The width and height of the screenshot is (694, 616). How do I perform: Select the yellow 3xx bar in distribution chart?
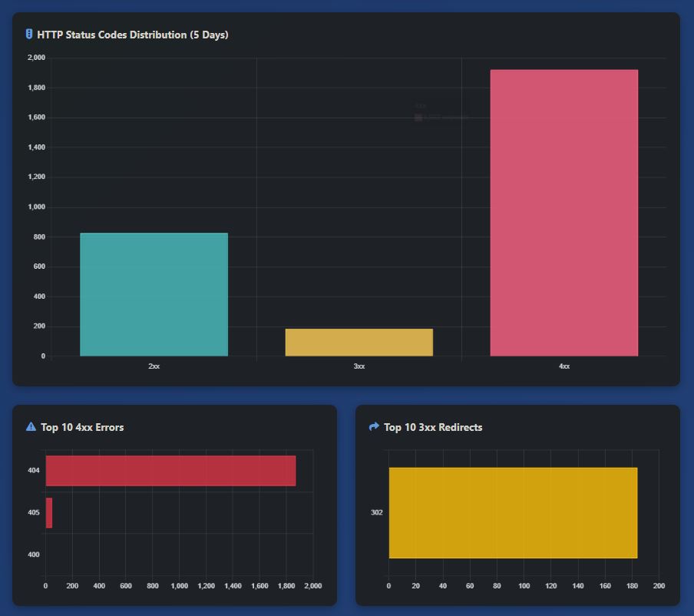[359, 343]
